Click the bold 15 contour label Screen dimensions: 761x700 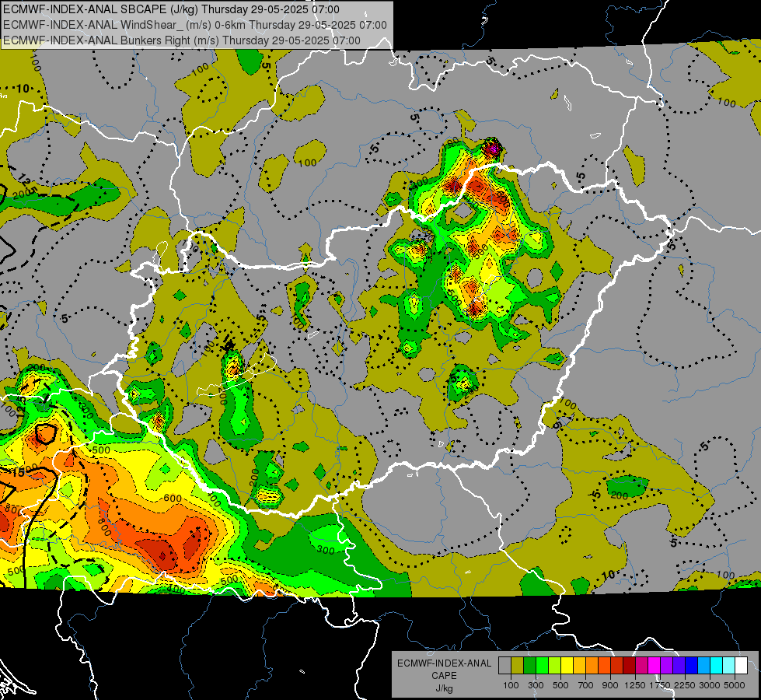coord(19,472)
